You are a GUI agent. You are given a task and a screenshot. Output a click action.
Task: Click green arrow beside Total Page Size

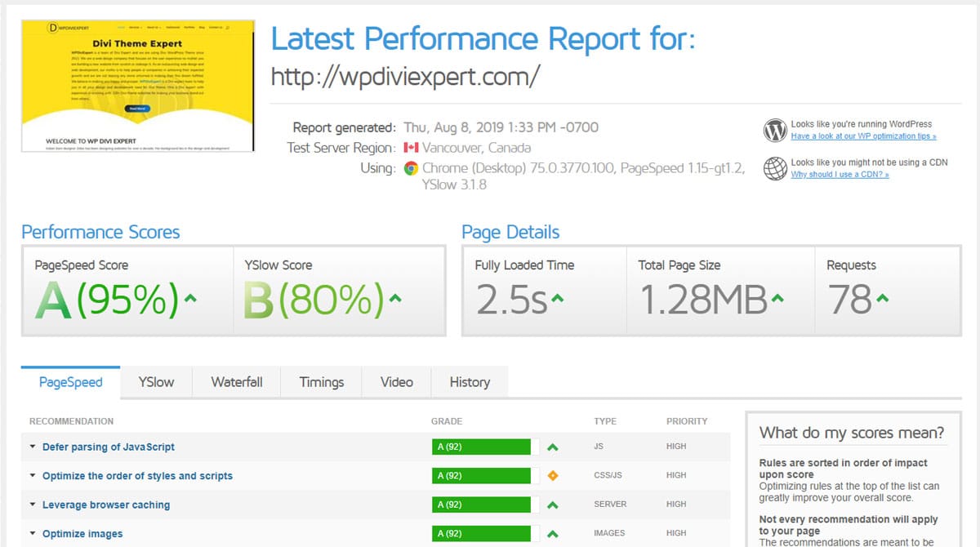coord(777,299)
